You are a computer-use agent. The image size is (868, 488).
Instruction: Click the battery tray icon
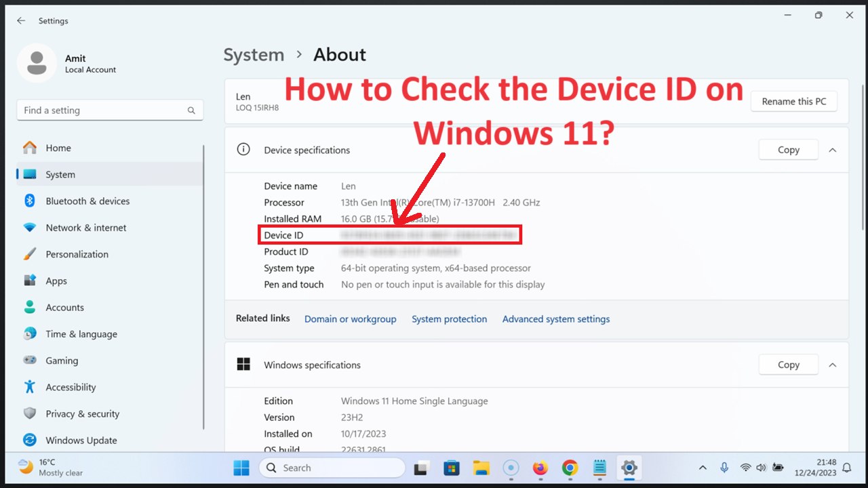(x=778, y=468)
